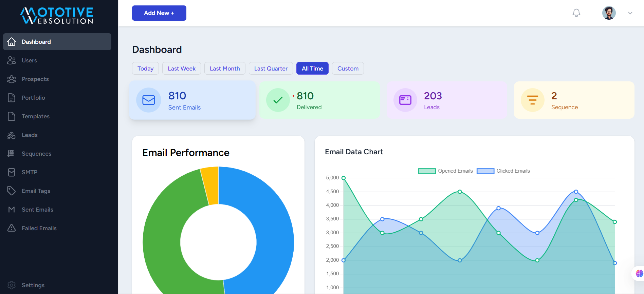The image size is (644, 294).
Task: Open Settings in the sidebar
Action: (x=33, y=285)
